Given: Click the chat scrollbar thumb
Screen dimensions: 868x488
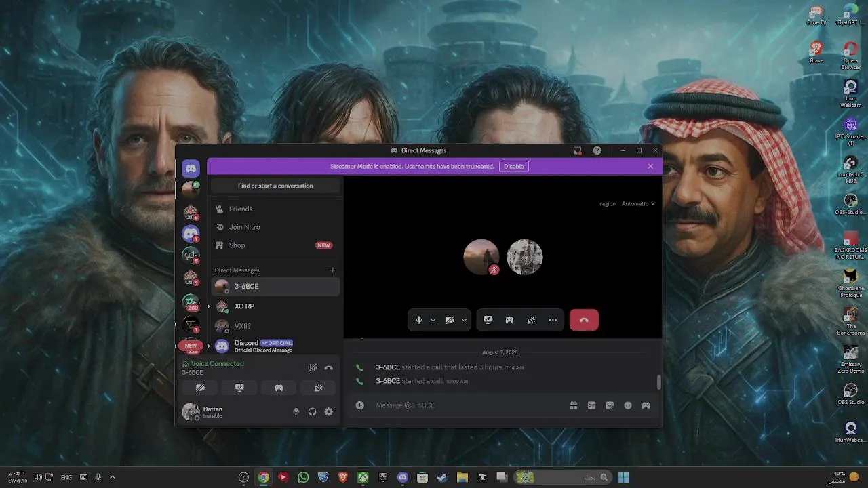Looking at the screenshot, I should (x=658, y=382).
